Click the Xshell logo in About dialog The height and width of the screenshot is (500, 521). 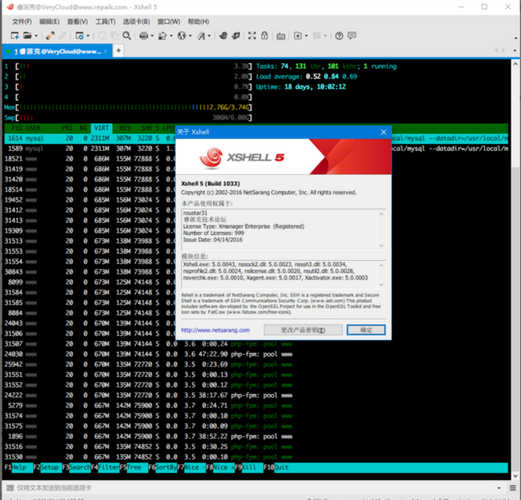click(x=242, y=157)
